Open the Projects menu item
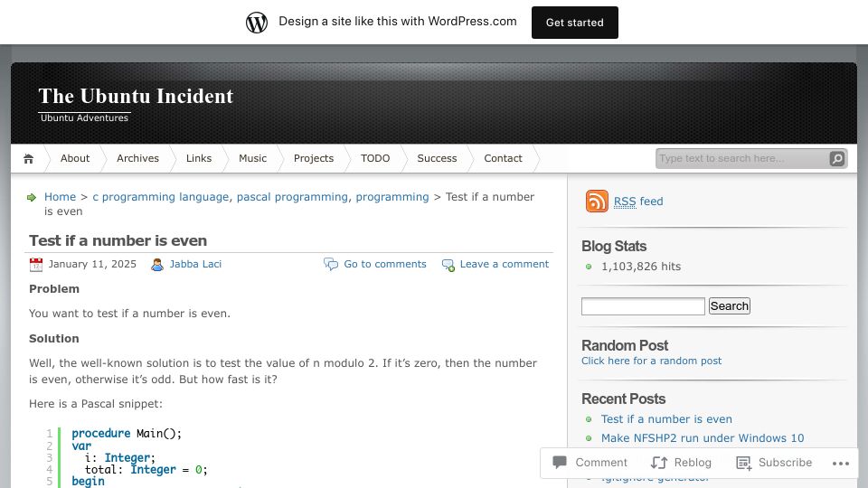The image size is (868, 488). coord(314,158)
